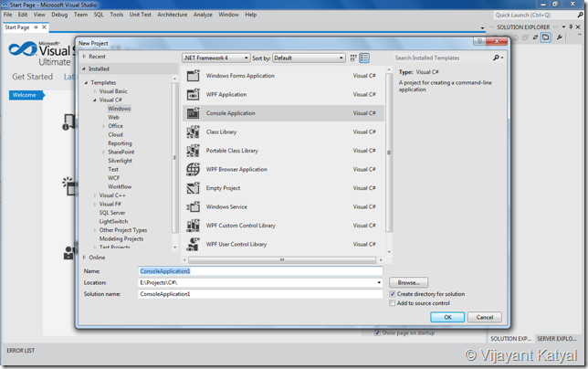The width and height of the screenshot is (588, 369).
Task: Enable Add to source control checkbox
Action: tap(393, 303)
